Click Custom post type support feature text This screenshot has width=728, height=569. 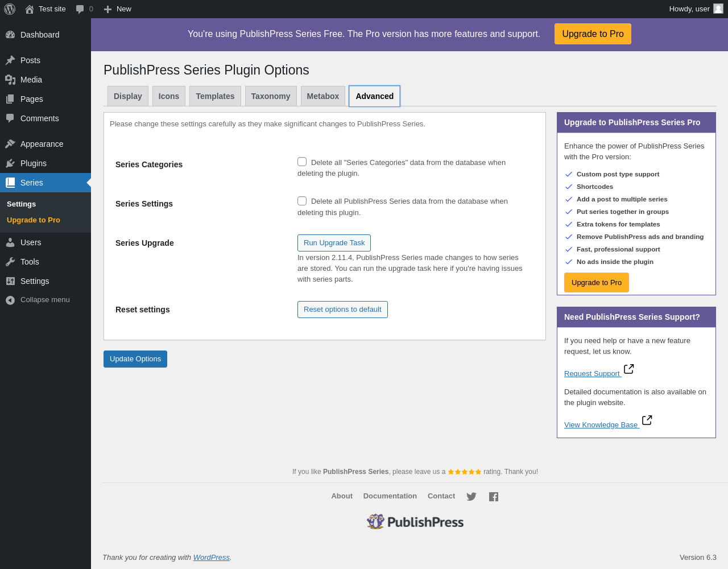[618, 174]
